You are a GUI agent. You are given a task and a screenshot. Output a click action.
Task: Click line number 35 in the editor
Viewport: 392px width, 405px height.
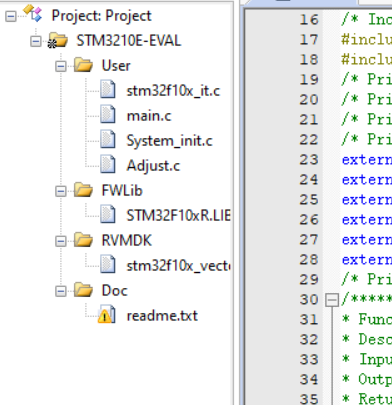click(309, 399)
